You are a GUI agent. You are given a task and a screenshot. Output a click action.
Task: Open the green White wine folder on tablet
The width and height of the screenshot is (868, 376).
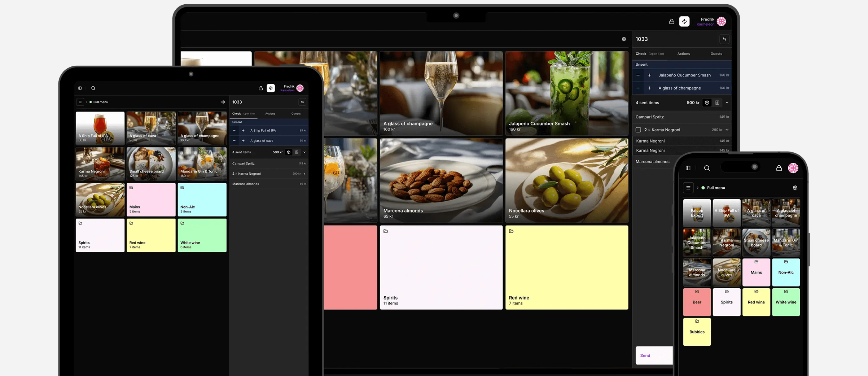(202, 235)
